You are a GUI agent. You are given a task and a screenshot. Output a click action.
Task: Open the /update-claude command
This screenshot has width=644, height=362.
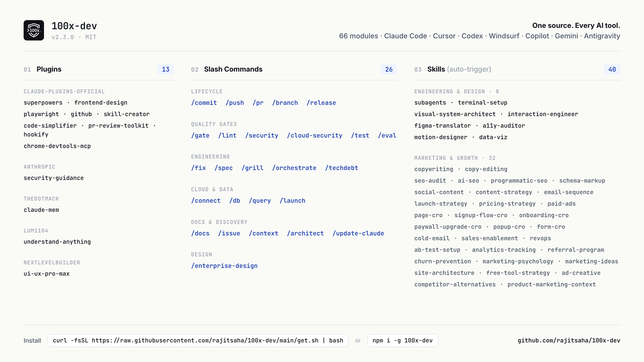358,233
